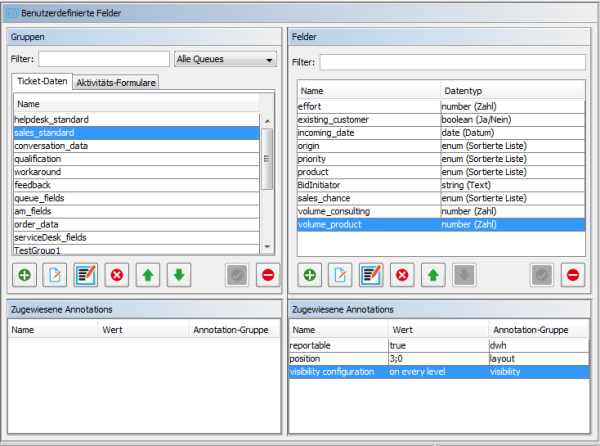The width and height of the screenshot is (600, 446).
Task: Move selected group down with green arrow
Action: click(x=178, y=274)
